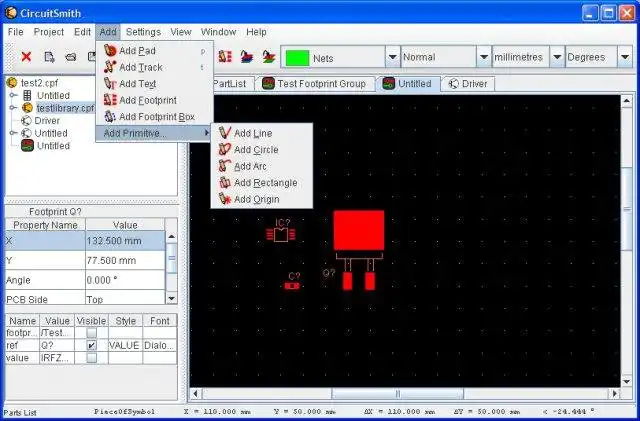
Task: Click the PCB Side value Top
Action: tap(125, 298)
